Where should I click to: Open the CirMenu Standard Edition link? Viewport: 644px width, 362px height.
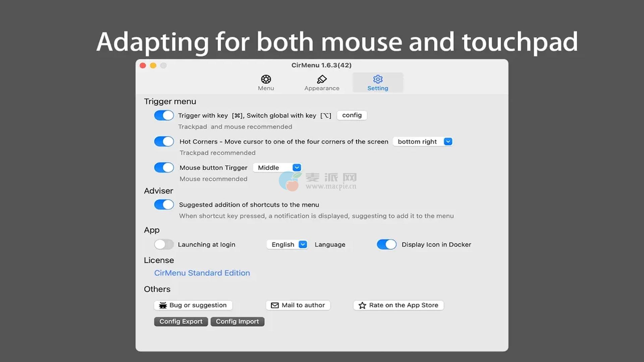202,273
